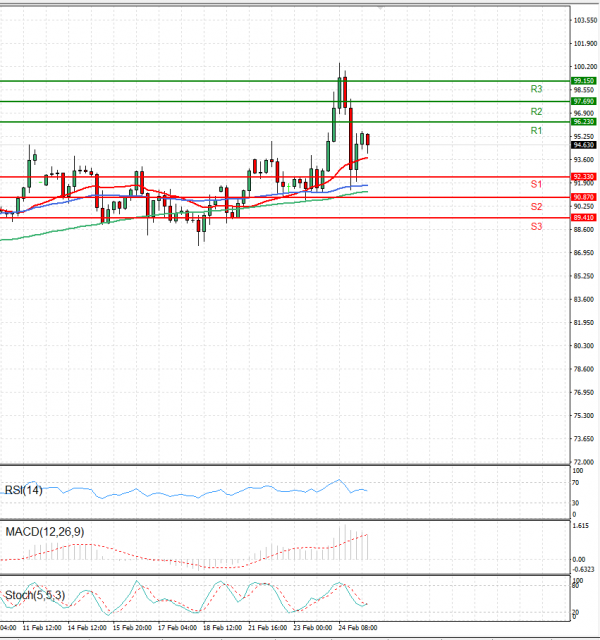This screenshot has width=600, height=640.
Task: Click the MACD(12,26,9) indicator label
Action: 45,532
